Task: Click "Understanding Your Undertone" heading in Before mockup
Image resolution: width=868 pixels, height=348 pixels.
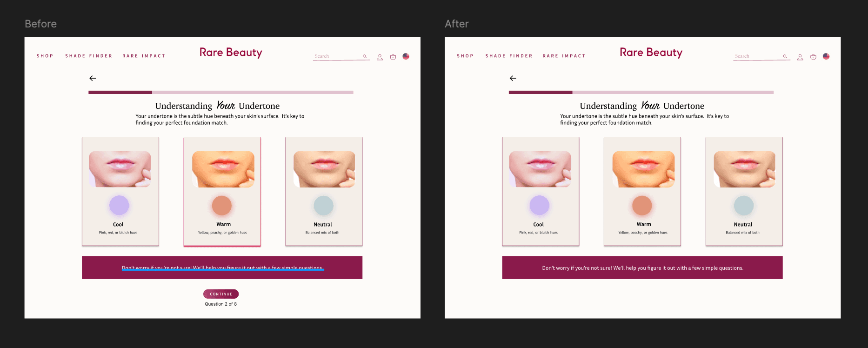Action: coord(217,106)
